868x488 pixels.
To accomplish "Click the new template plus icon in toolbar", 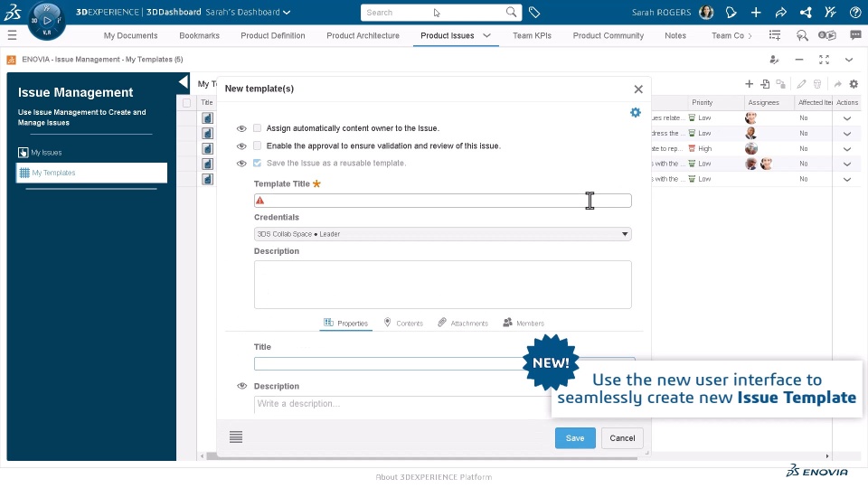I will tap(749, 84).
